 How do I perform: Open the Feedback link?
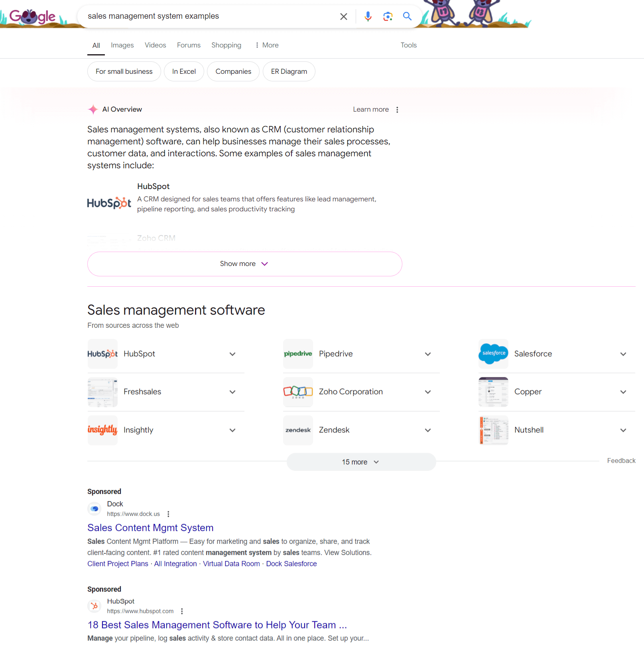pos(621,461)
